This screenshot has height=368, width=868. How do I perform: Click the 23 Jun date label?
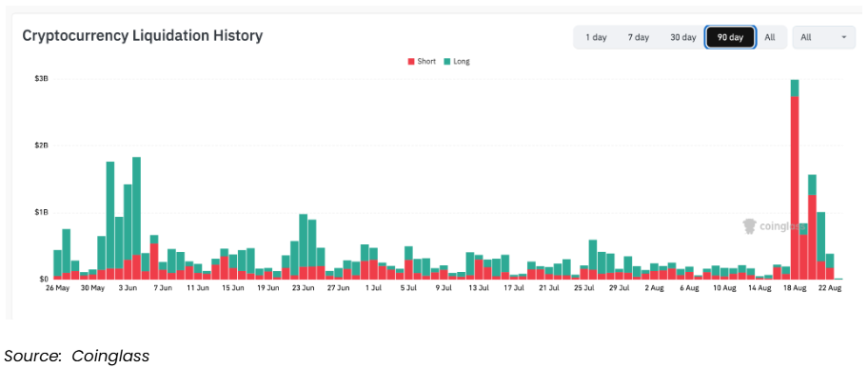coord(304,288)
